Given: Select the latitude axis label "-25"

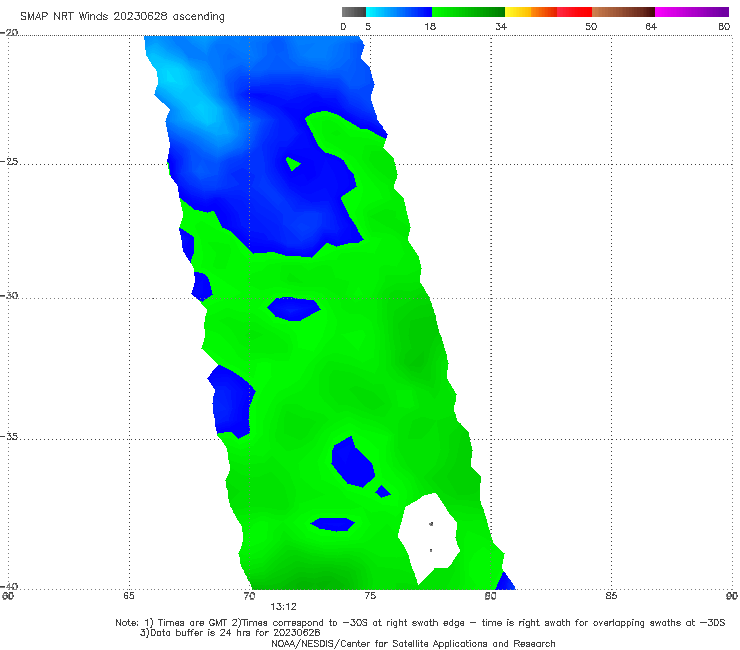Looking at the screenshot, I should [x=9, y=161].
